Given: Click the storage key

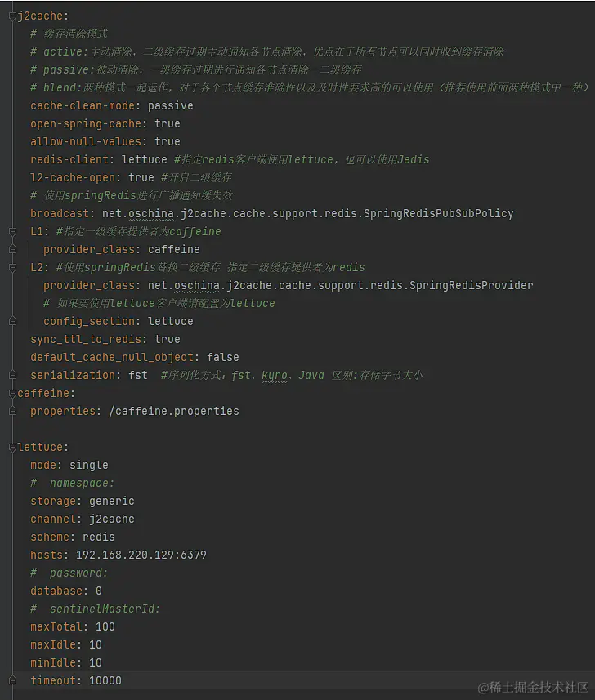Looking at the screenshot, I should click(53, 501).
